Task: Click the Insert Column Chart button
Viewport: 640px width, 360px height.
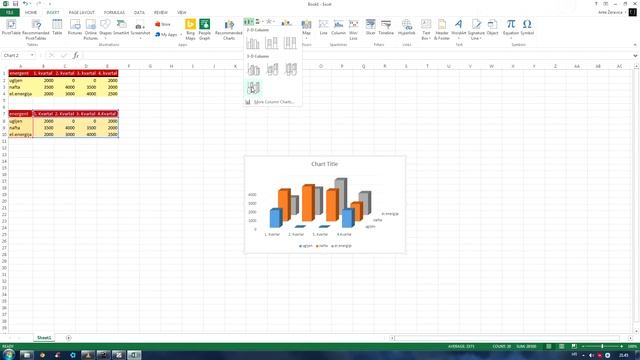Action: (249, 22)
